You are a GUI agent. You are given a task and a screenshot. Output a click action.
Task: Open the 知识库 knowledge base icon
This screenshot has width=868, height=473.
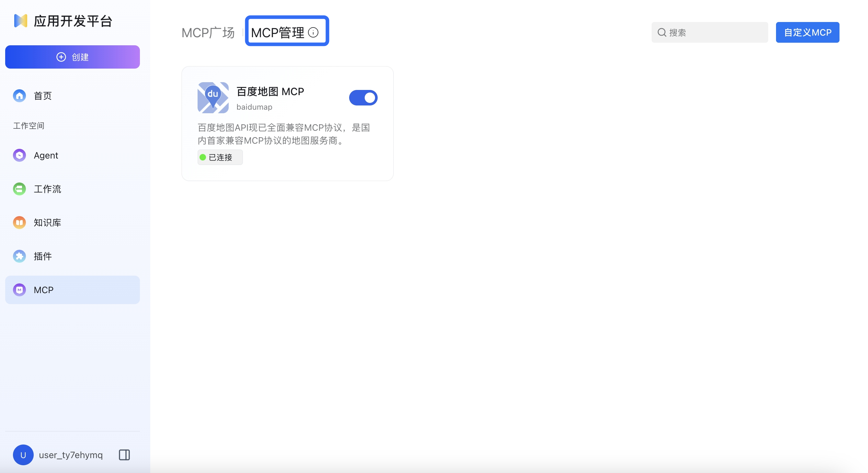click(x=19, y=223)
